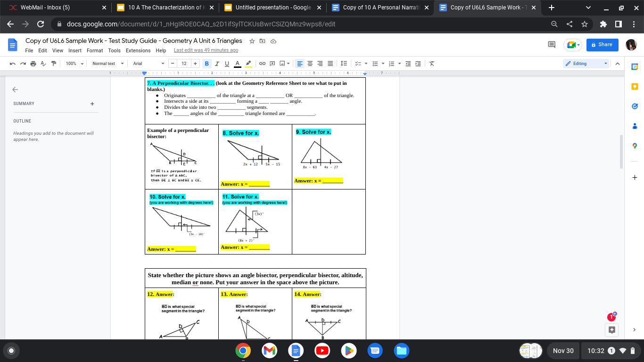Expand checklist options dropdown arrow
This screenshot has width=644, height=362.
[366, 64]
